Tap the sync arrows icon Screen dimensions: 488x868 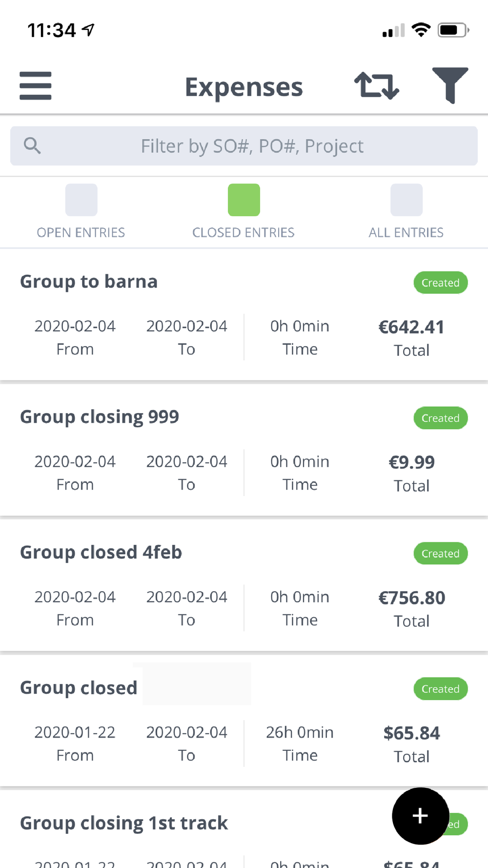coord(376,86)
